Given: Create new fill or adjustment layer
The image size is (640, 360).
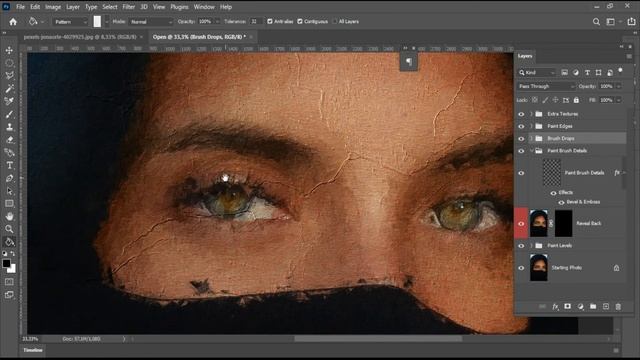Looking at the screenshot, I should [x=580, y=307].
